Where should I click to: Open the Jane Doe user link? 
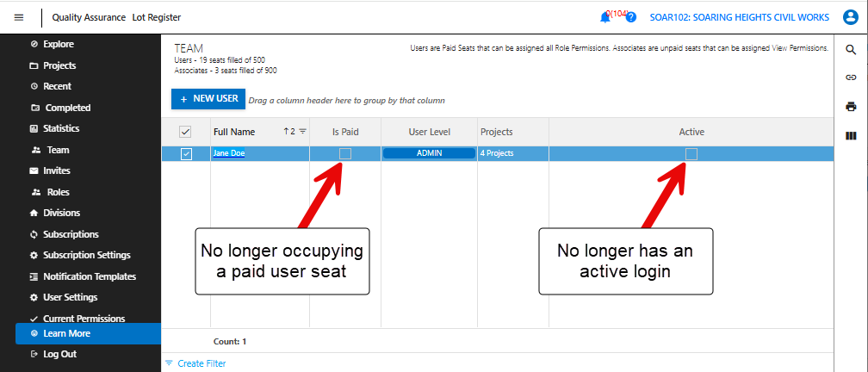[229, 154]
